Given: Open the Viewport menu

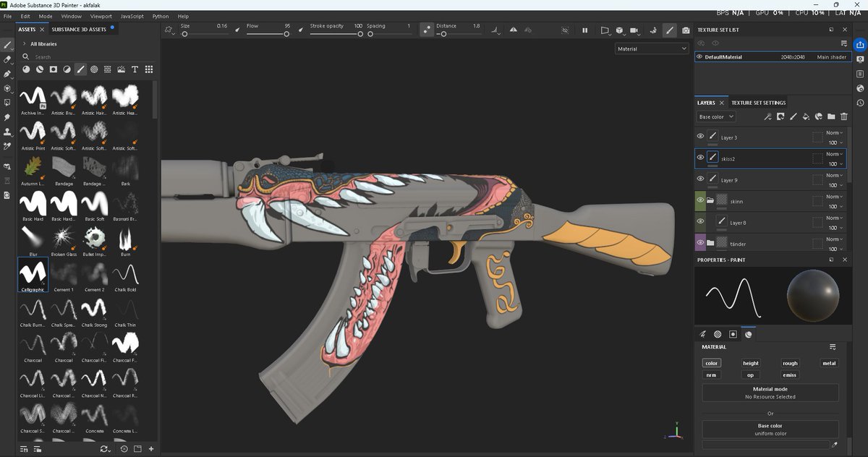Looking at the screenshot, I should point(101,16).
